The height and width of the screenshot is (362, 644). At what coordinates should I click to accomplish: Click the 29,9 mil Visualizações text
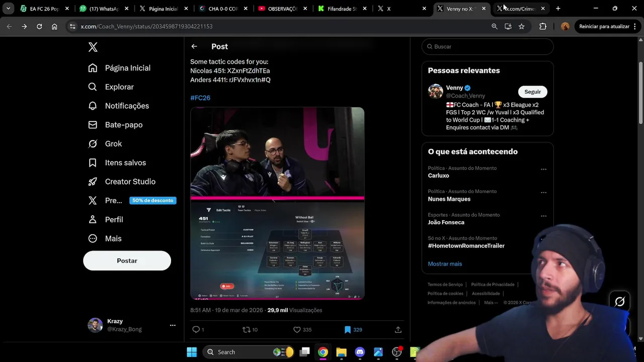pyautogui.click(x=295, y=310)
